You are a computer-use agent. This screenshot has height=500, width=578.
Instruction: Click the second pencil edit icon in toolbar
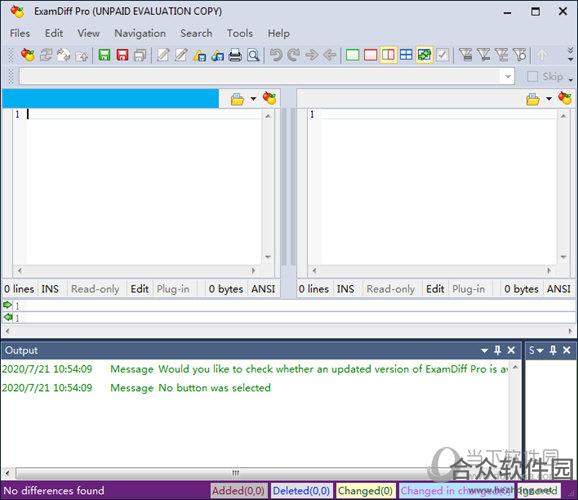click(181, 55)
